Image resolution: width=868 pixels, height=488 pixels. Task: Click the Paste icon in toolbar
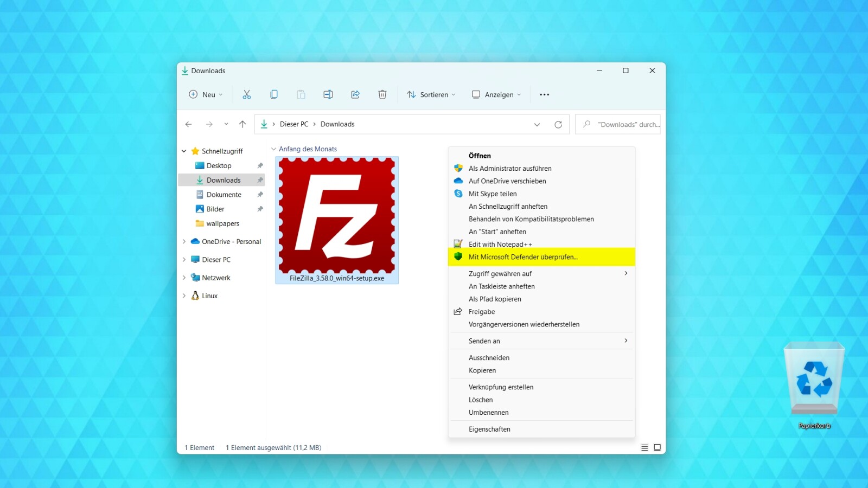coord(301,94)
